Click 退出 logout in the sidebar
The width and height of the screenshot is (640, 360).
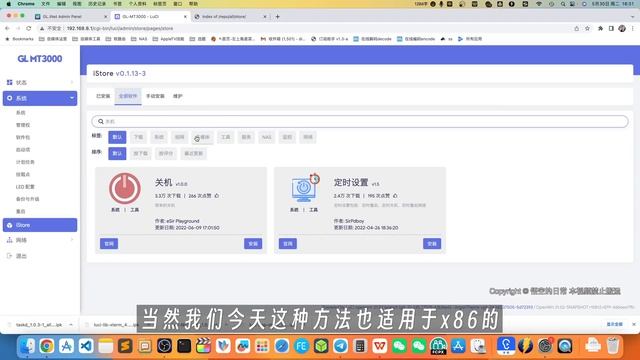tap(21, 256)
